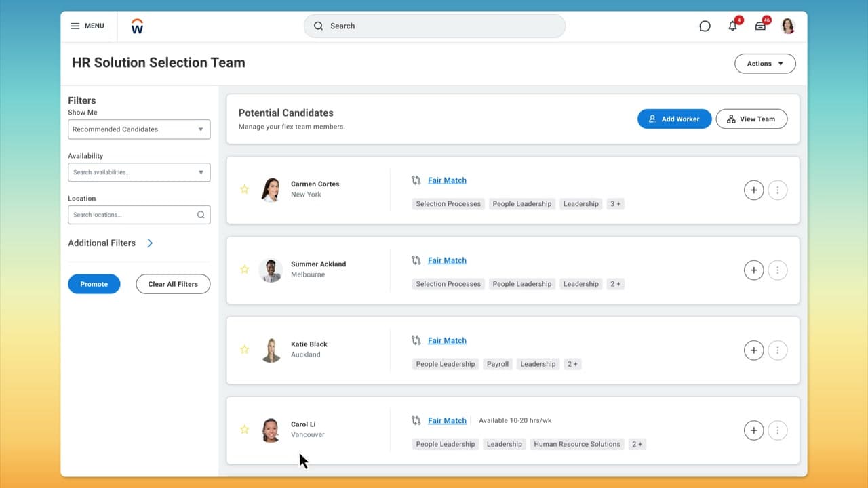Click the Promote button

[x=94, y=284]
